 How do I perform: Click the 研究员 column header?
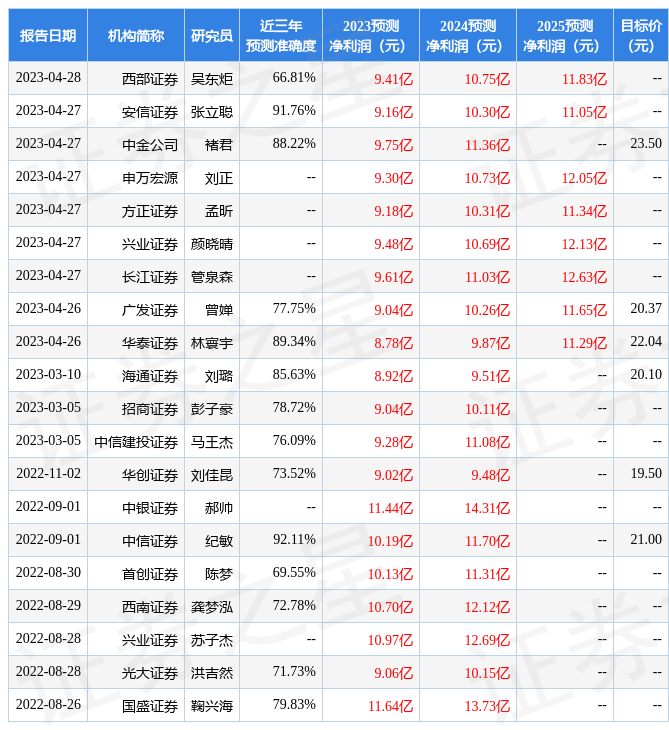[212, 35]
